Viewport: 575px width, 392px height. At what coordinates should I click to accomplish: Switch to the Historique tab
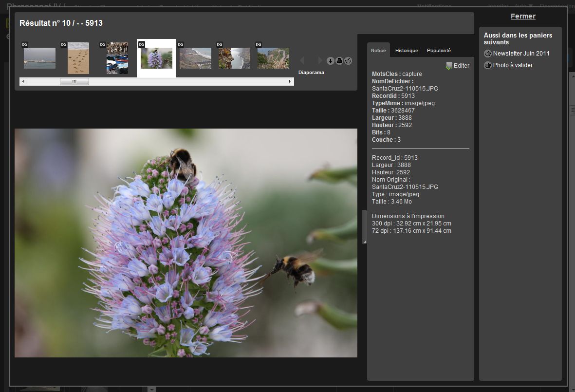tap(407, 51)
